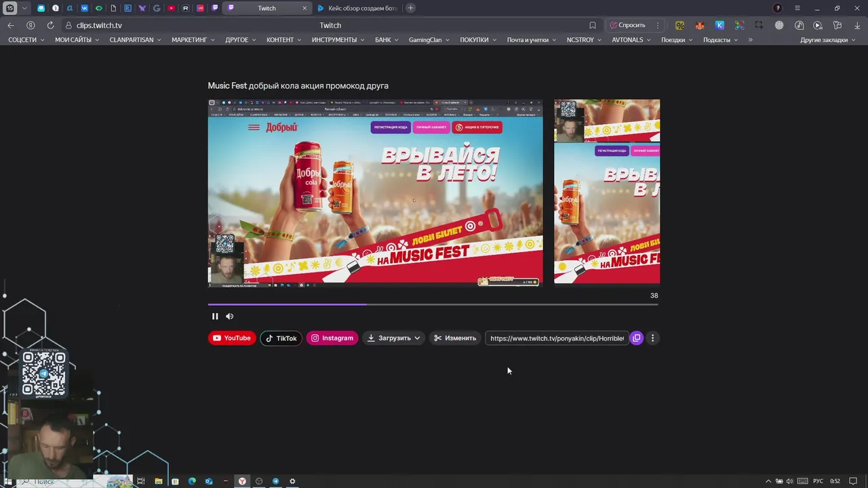Screen dimensions: 868x488
Task: Switch to the VK pinned tab
Action: click(x=84, y=8)
